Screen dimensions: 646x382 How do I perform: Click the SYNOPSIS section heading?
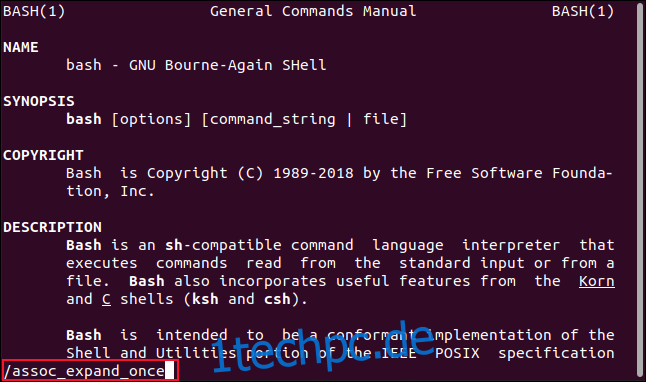click(39, 101)
